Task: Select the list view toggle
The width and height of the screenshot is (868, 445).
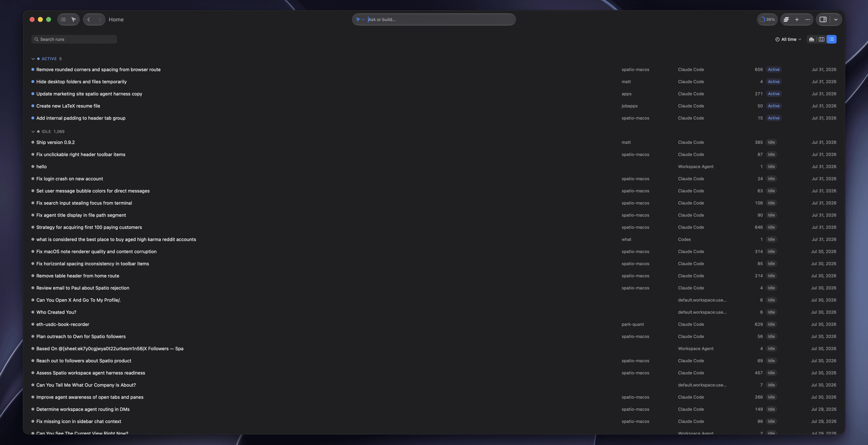Action: click(x=832, y=39)
